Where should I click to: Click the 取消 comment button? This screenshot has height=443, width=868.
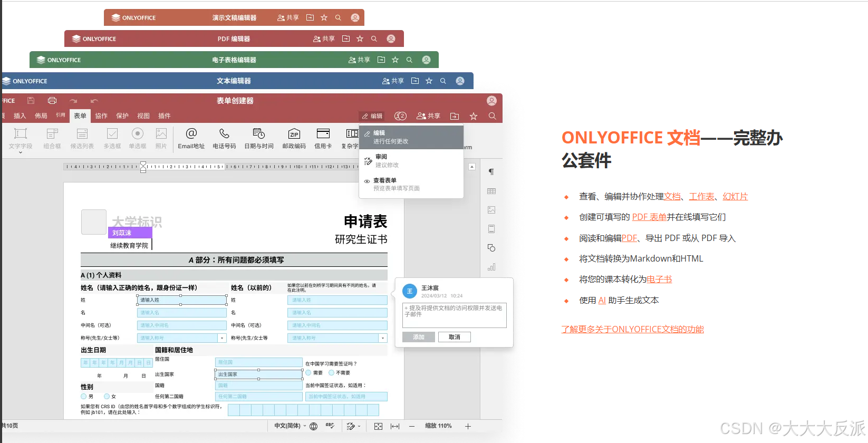(455, 337)
